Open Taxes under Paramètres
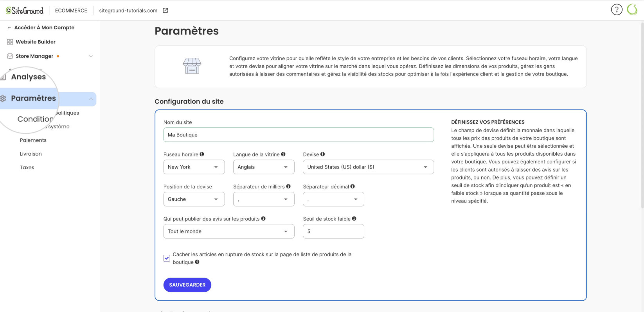644x312 pixels. [x=27, y=168]
